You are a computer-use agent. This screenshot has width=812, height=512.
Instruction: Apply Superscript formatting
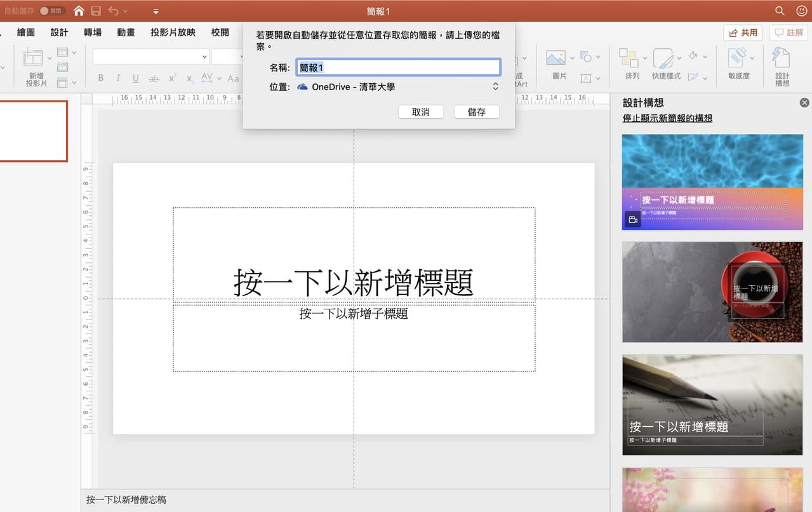[172, 78]
